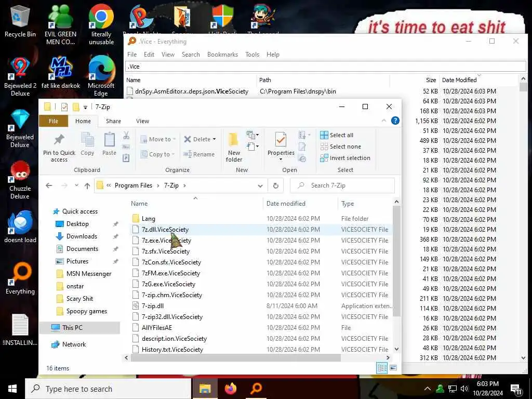Open the File tab in Explorer
Screen dimensions: 532x399
54,121
